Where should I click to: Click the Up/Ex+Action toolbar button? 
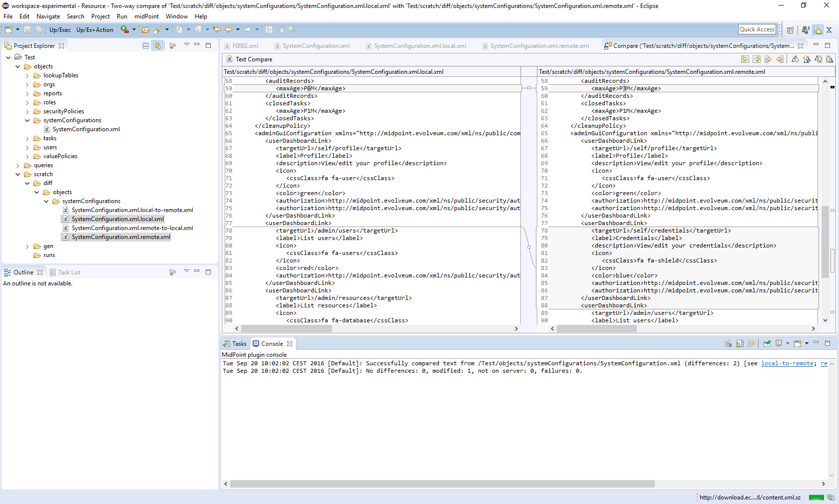(x=95, y=30)
